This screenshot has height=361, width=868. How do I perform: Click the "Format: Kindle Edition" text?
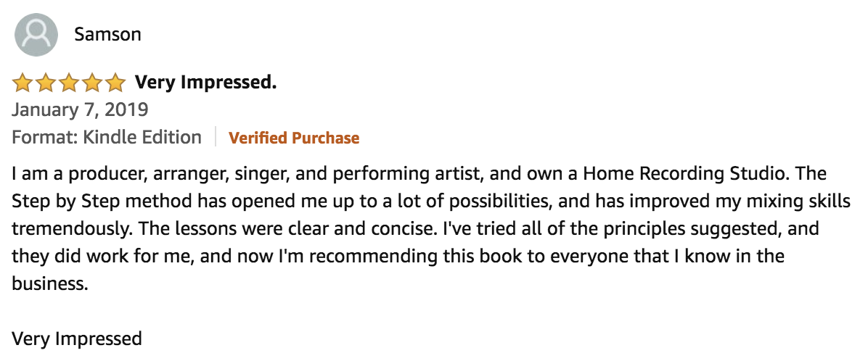107,137
